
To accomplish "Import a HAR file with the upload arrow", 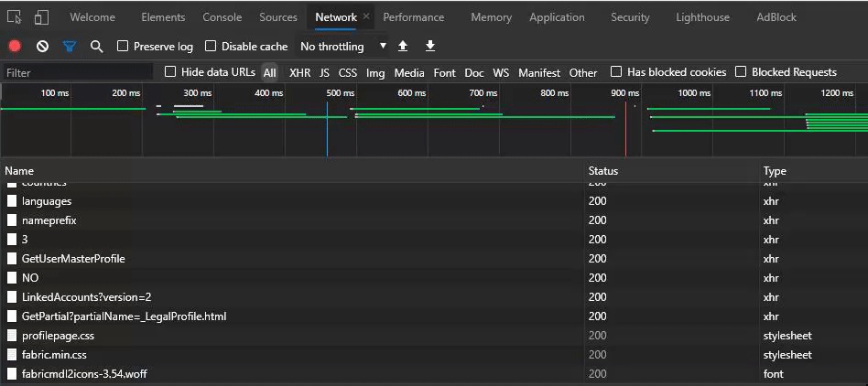I will pyautogui.click(x=403, y=47).
